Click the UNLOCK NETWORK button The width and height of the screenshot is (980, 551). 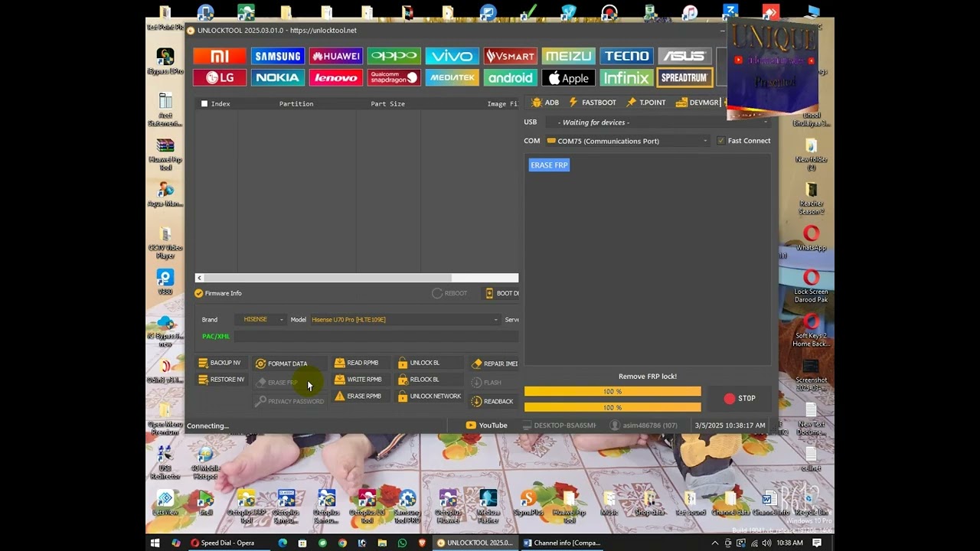430,396
